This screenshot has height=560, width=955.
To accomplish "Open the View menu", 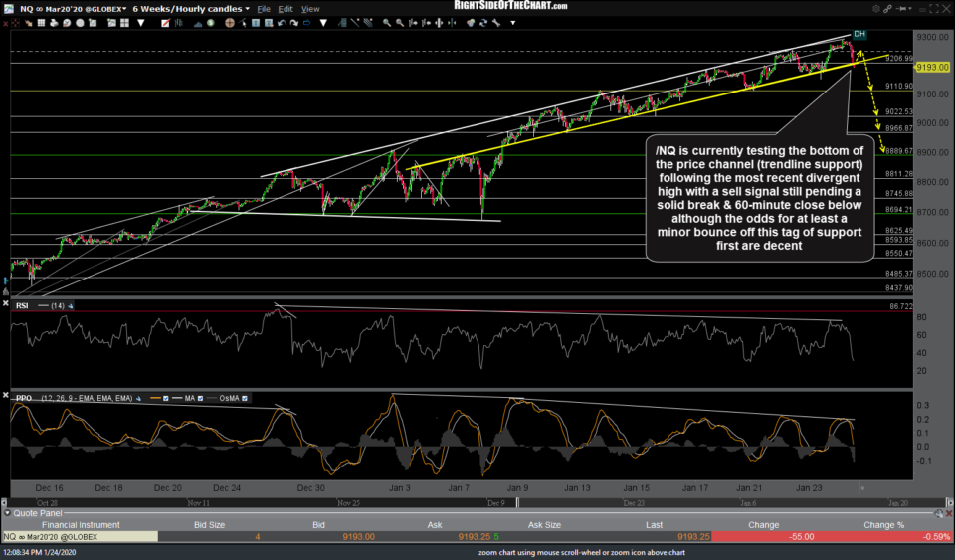I will point(310,9).
